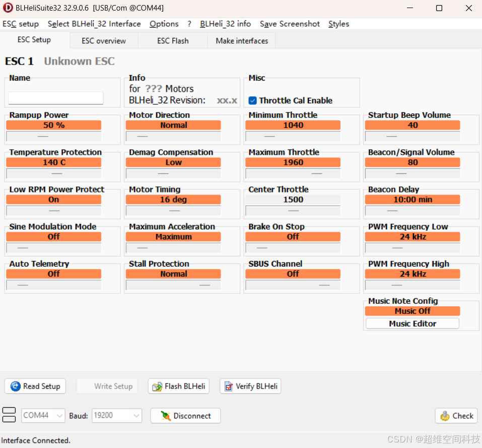
Task: Click the Write Setup button
Action: tap(107, 386)
